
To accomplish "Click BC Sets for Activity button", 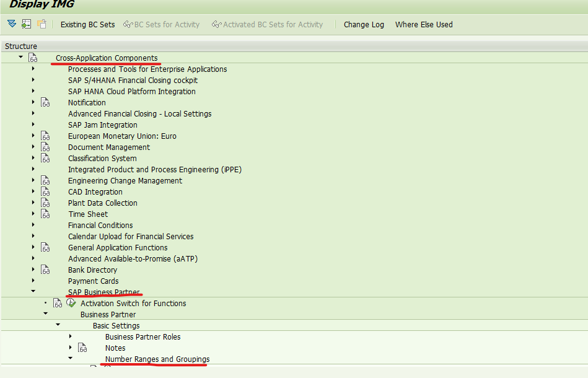I will 162,24.
